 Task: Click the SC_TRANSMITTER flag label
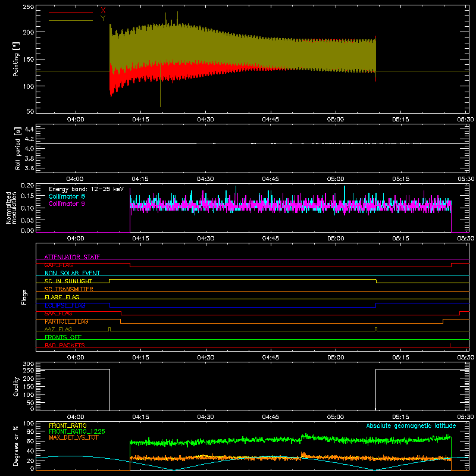click(x=69, y=289)
